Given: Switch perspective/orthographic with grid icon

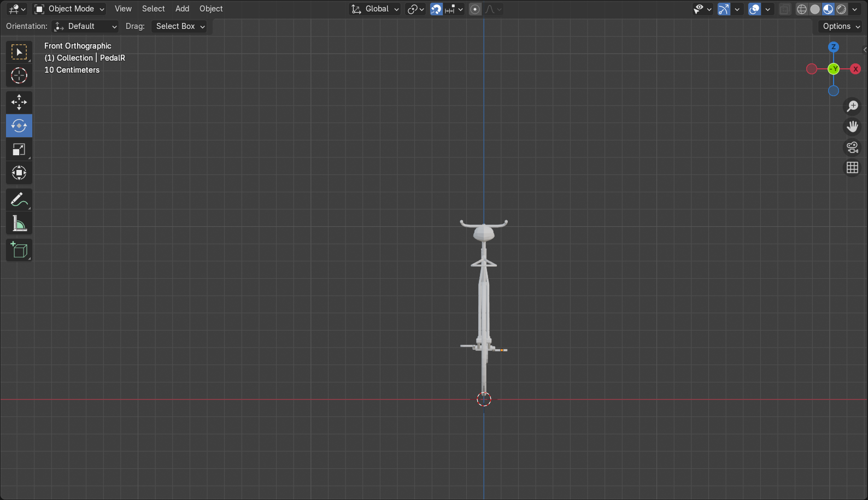Looking at the screenshot, I should pyautogui.click(x=853, y=168).
